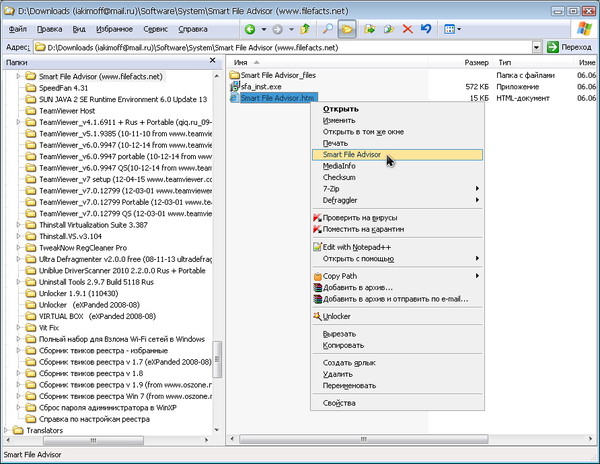Click the Unlocker wand icon
This screenshot has width=600, height=464.
click(x=317, y=316)
